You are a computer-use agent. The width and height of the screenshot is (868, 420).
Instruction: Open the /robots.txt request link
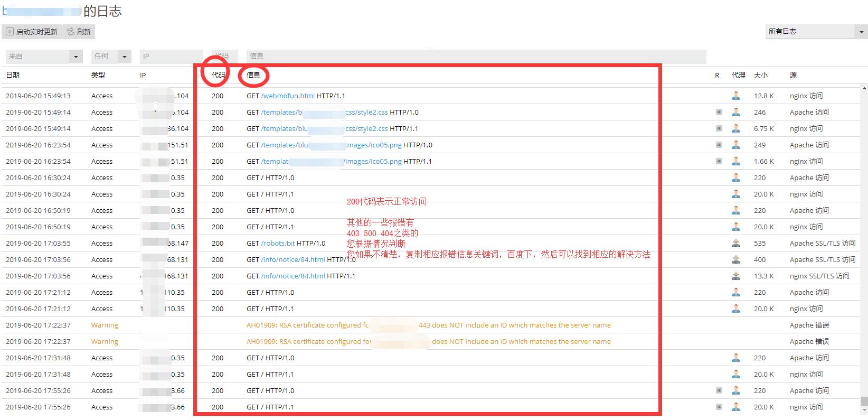pos(278,243)
